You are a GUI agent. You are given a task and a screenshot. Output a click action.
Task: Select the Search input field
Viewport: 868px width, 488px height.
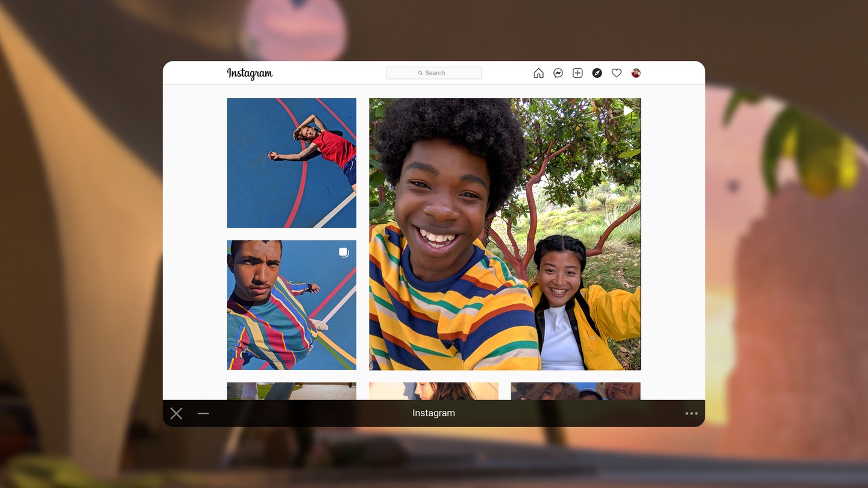440,72
